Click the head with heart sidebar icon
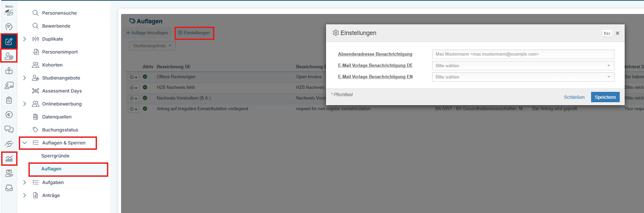This screenshot has width=644, height=213. [9, 27]
